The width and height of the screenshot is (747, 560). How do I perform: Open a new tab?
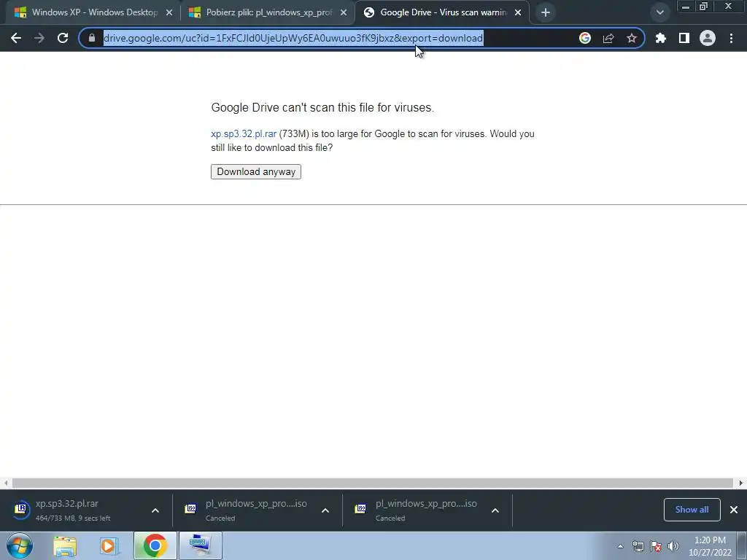[546, 12]
